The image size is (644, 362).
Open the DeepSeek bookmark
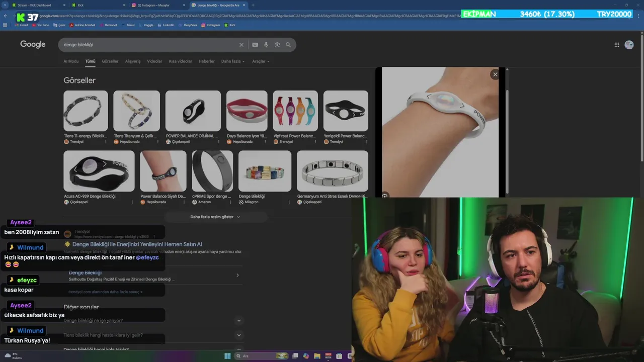point(188,25)
